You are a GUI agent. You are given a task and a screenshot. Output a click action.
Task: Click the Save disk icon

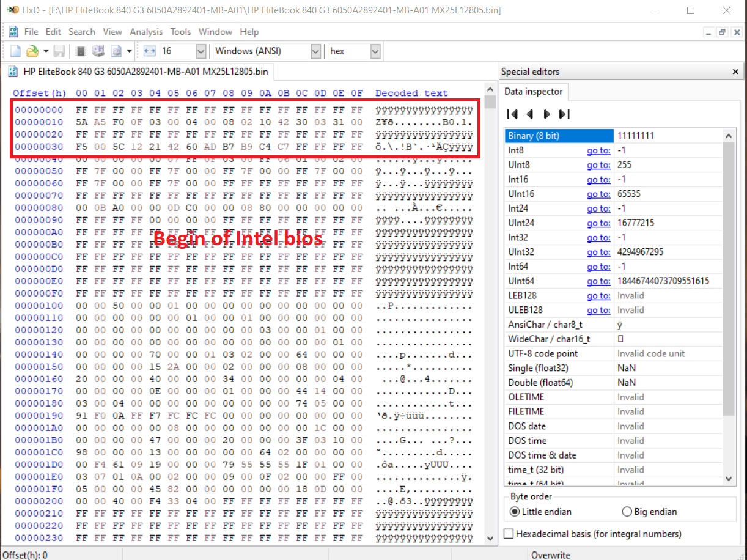coord(59,51)
